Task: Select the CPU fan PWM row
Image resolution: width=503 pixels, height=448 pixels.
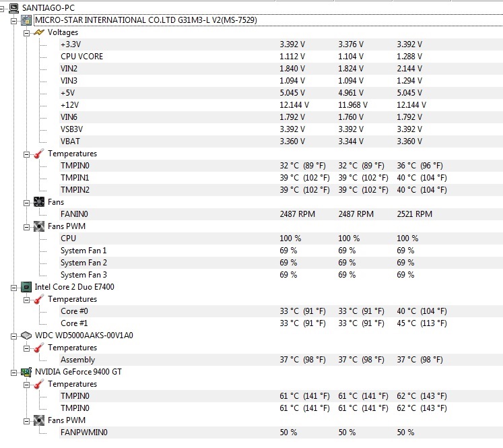Action: click(x=281, y=238)
